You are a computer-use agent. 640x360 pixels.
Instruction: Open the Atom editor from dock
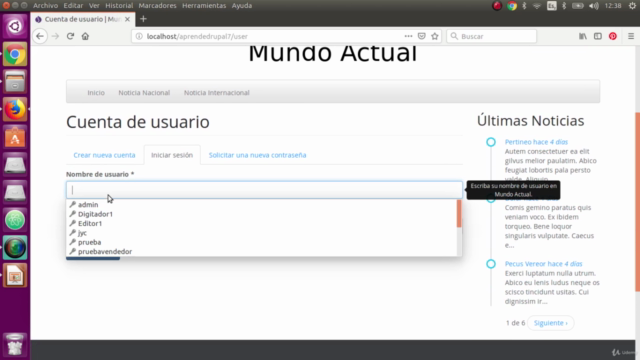(15, 220)
